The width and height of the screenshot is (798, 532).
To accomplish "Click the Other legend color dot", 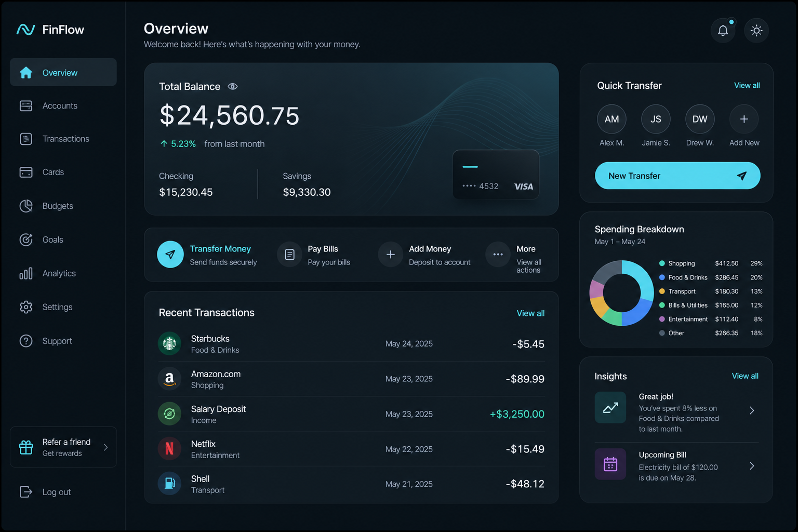I will [662, 333].
